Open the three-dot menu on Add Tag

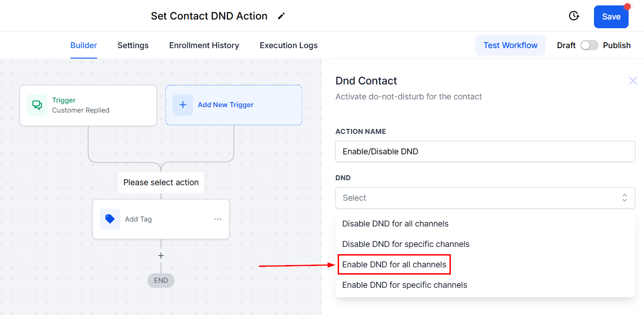click(218, 219)
